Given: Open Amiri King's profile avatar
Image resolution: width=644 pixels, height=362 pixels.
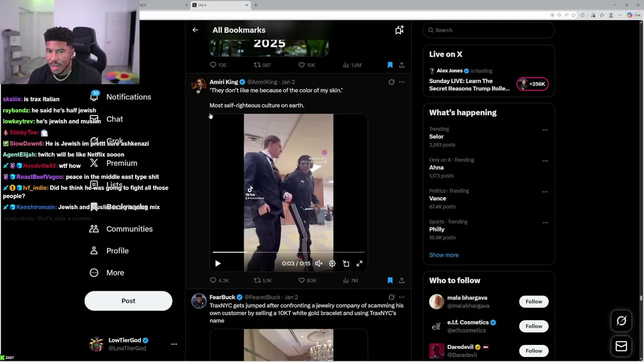Looking at the screenshot, I should (x=199, y=86).
